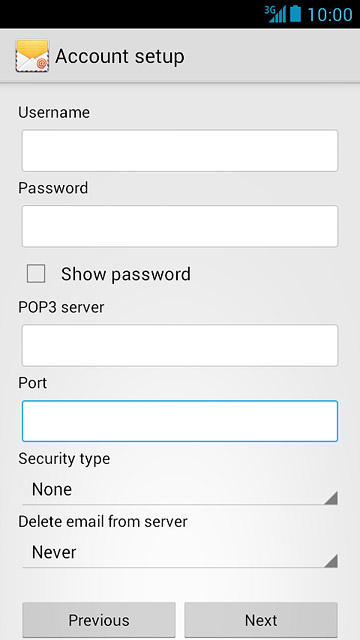Tap the POP3 server label
Viewport: 360px width, 640px height.
coord(61,307)
